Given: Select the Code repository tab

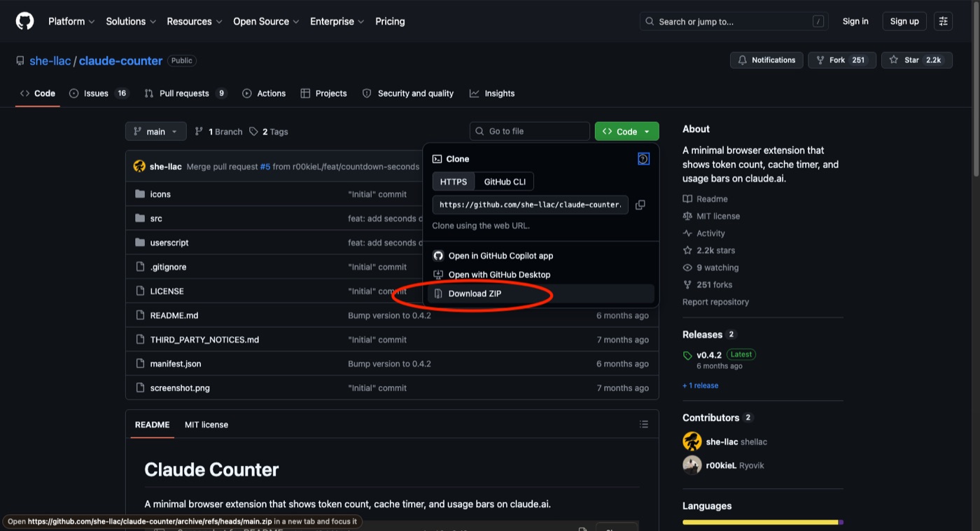Looking at the screenshot, I should pyautogui.click(x=38, y=93).
